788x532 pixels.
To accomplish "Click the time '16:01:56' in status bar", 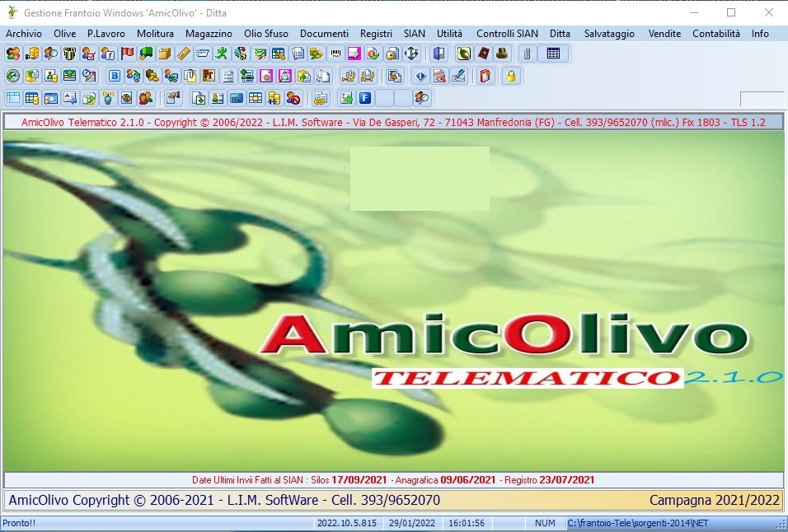I will point(467,523).
